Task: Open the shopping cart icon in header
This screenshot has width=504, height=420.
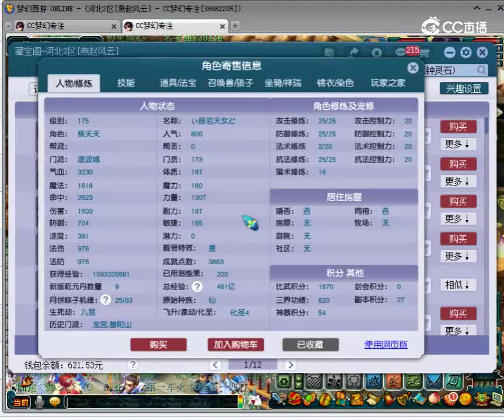Action: (425, 53)
